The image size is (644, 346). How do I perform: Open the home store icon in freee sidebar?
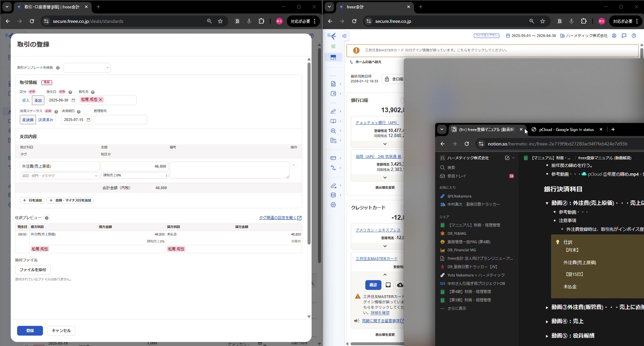click(333, 57)
